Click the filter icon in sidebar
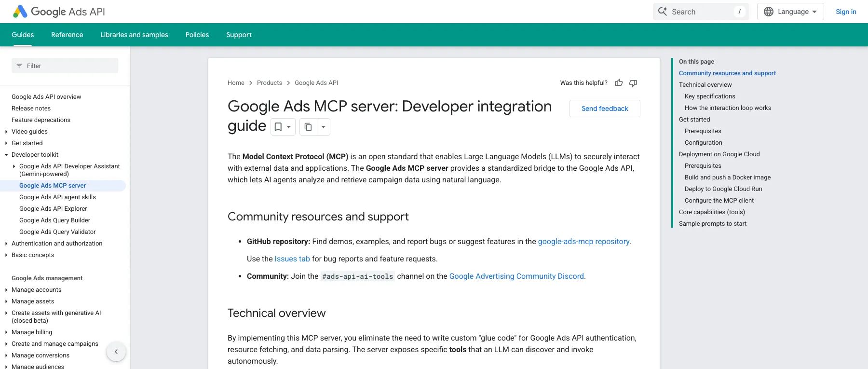This screenshot has height=369, width=868. click(19, 66)
